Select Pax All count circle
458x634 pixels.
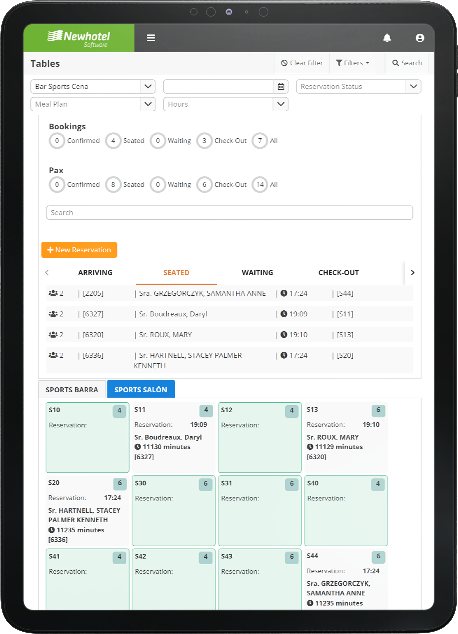coord(260,184)
